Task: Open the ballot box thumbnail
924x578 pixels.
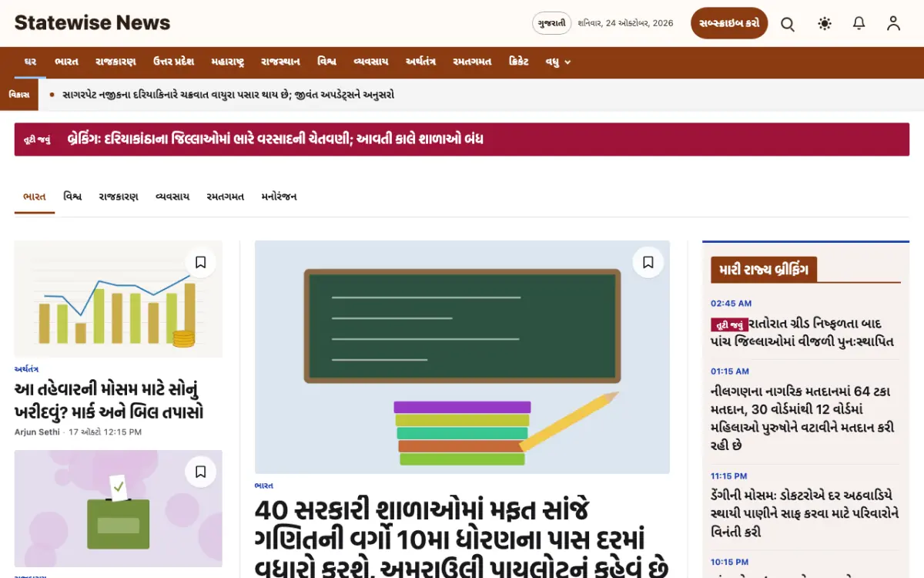Action: 119,509
